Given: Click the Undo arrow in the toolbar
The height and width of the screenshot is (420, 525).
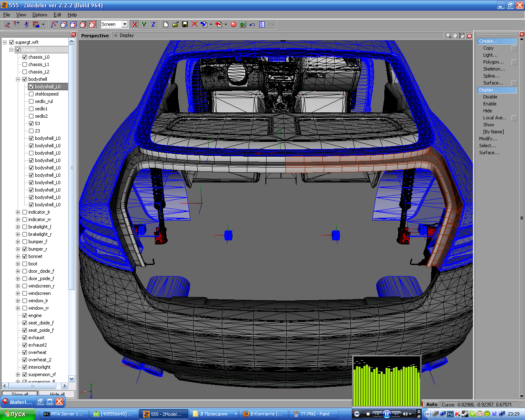Looking at the screenshot, I should [252, 25].
